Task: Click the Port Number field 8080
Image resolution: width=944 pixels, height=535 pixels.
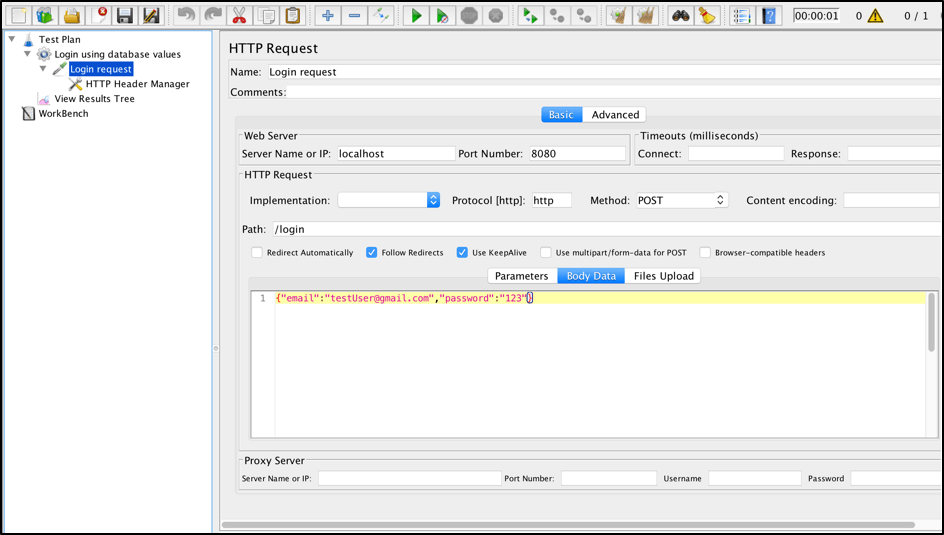Action: click(577, 153)
